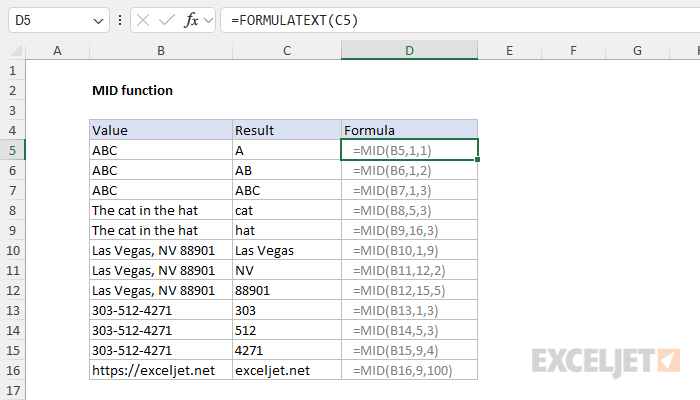Select cell showing =MID(B7,1,3)

click(x=409, y=190)
